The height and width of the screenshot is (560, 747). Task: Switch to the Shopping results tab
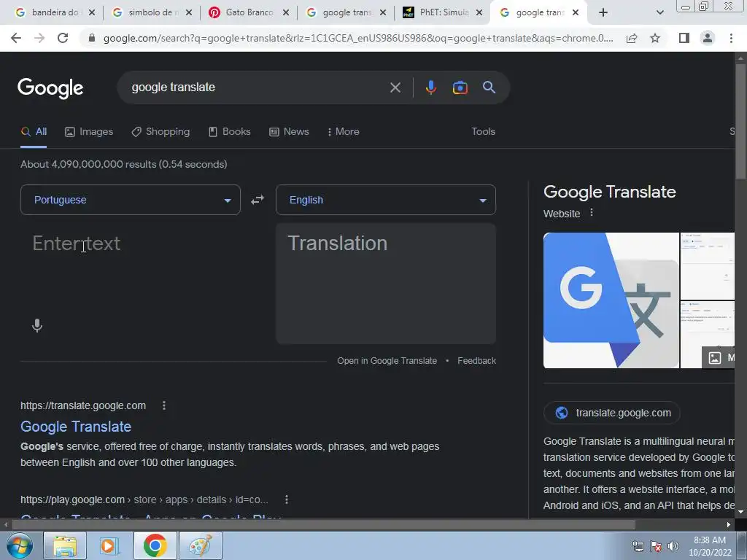(x=160, y=132)
